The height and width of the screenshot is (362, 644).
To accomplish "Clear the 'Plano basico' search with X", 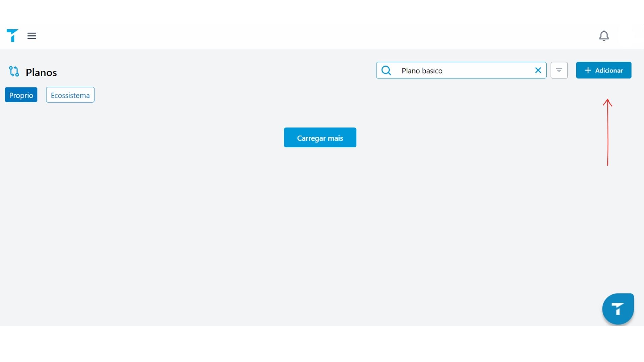I will 538,70.
